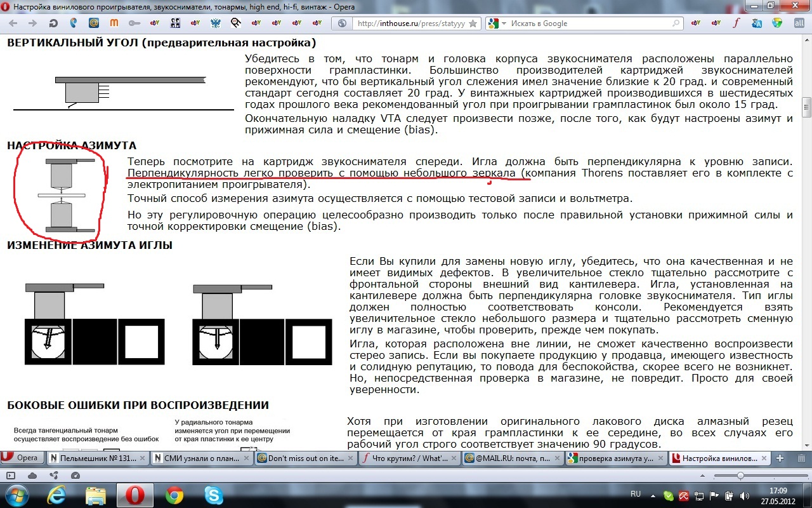This screenshot has width=812, height=508.
Task: Toggle the panels button in status bar
Action: point(11,476)
